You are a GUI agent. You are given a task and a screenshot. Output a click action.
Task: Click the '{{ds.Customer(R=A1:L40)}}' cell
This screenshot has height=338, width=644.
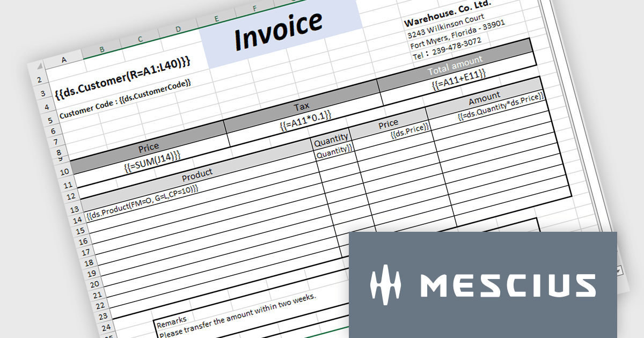(x=123, y=78)
